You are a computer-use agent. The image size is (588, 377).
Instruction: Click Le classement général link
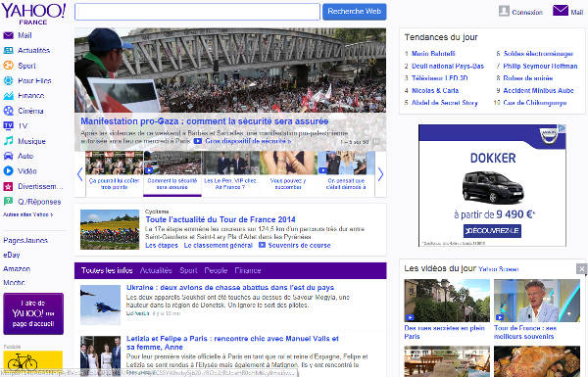click(218, 245)
